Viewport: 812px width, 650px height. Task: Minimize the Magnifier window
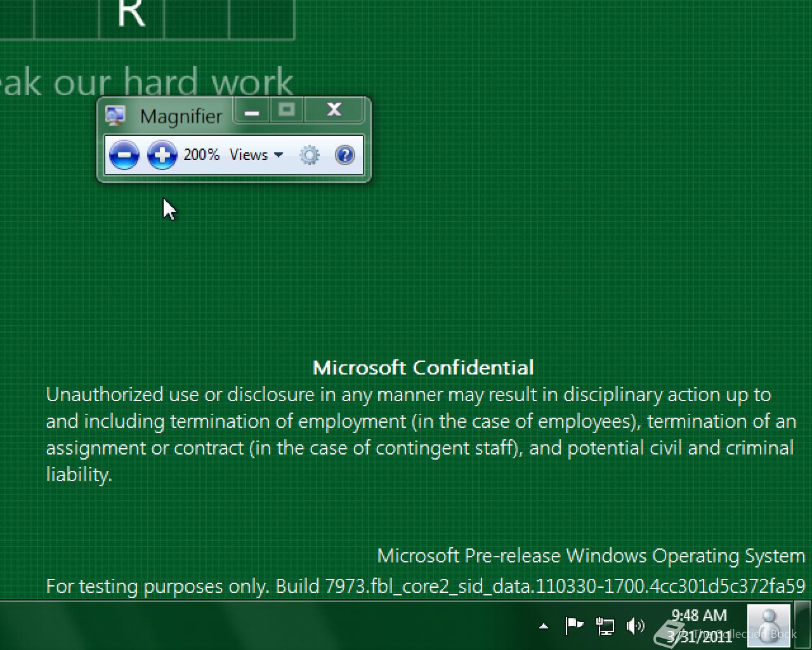coord(252,111)
